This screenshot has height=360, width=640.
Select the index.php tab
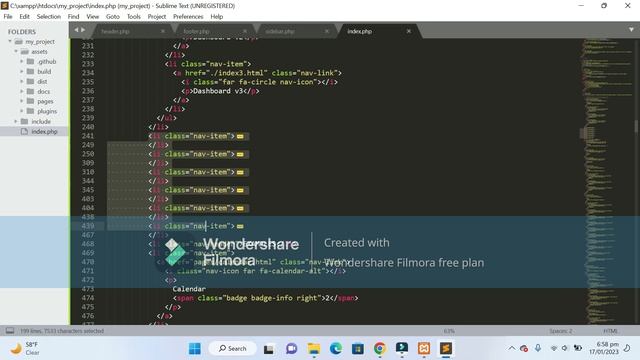pyautogui.click(x=360, y=31)
